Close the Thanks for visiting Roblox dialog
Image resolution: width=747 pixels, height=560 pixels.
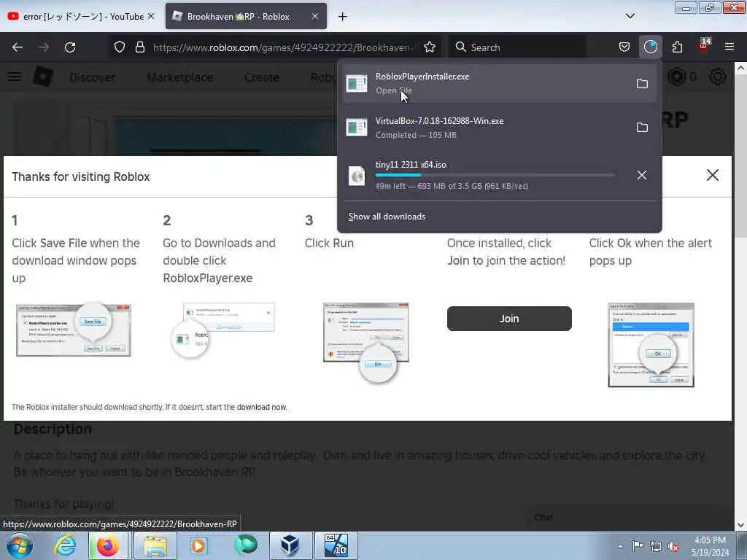(713, 175)
